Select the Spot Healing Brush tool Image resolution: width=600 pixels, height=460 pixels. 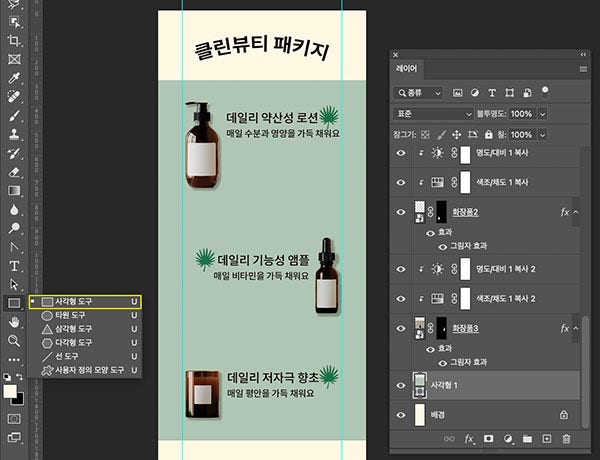[14, 97]
